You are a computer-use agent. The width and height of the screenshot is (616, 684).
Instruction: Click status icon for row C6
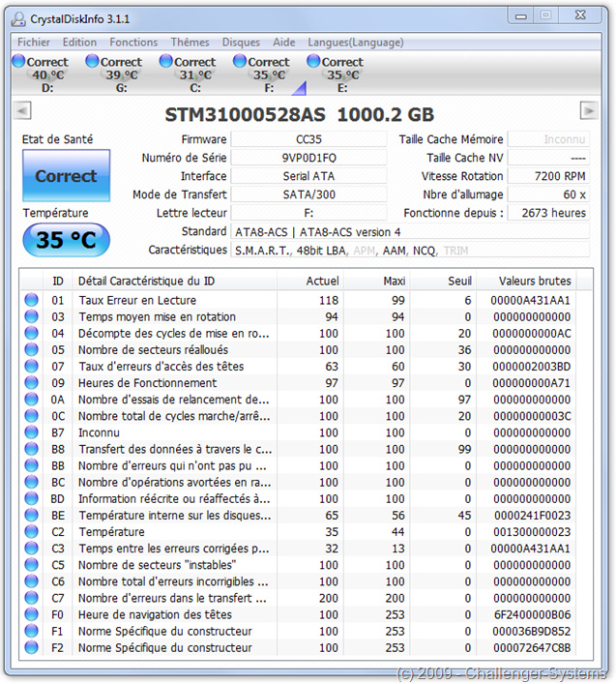coord(31,581)
